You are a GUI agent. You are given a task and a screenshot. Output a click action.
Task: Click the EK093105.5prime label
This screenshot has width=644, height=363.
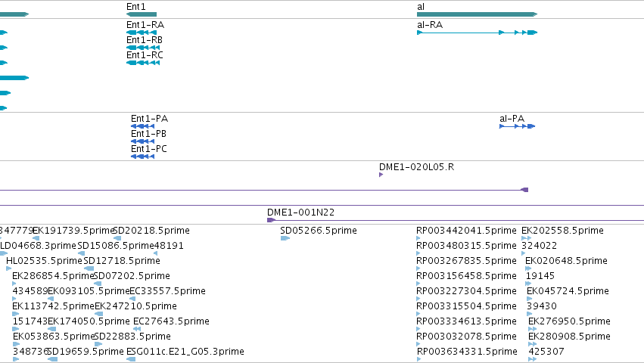click(89, 291)
